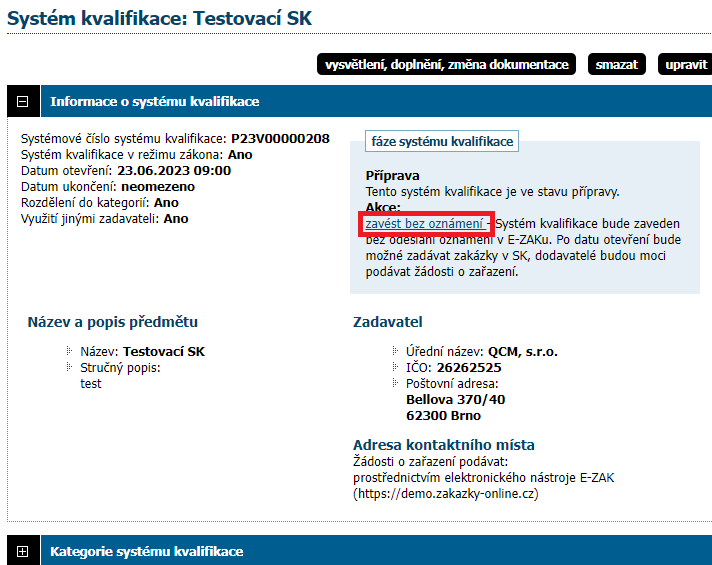This screenshot has height=565, width=712.
Task: Open editing with the 'upravit' button
Action: pyautogui.click(x=686, y=65)
